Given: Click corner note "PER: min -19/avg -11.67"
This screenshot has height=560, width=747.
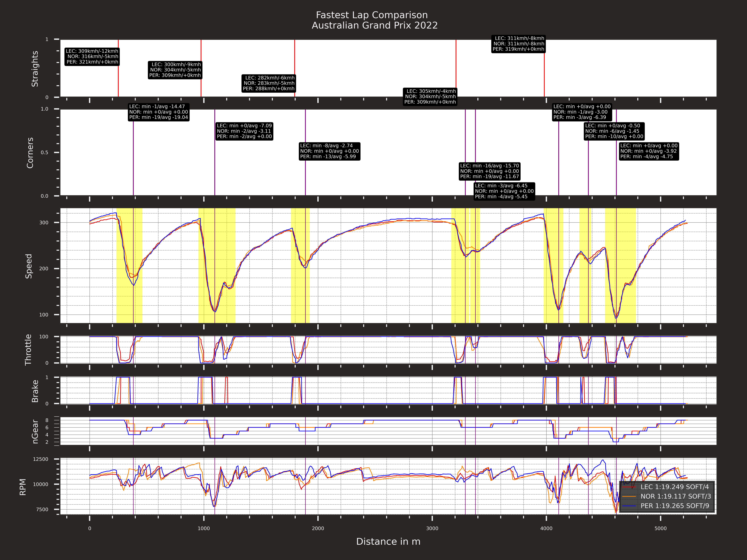Looking at the screenshot, I should coord(490,177).
